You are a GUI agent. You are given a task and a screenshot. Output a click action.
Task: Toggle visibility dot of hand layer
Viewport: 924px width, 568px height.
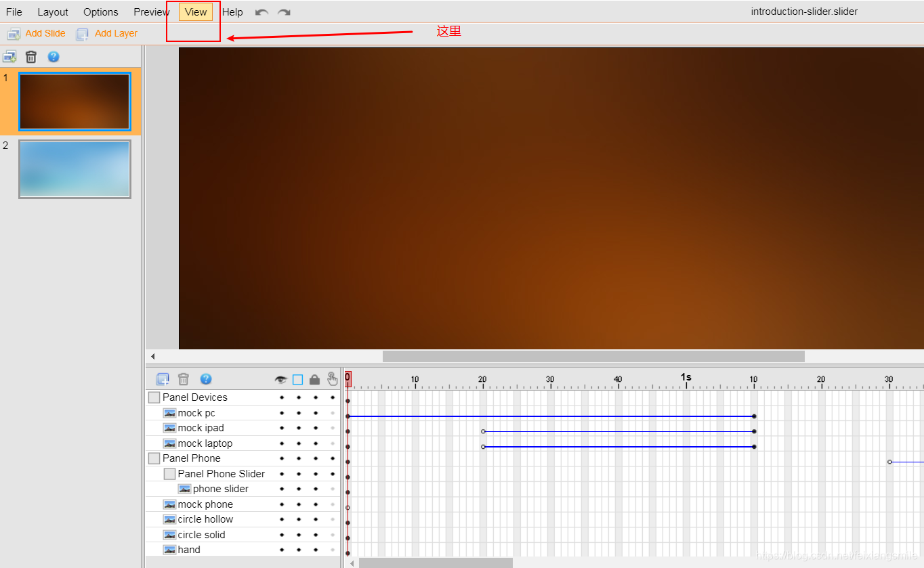pos(282,550)
